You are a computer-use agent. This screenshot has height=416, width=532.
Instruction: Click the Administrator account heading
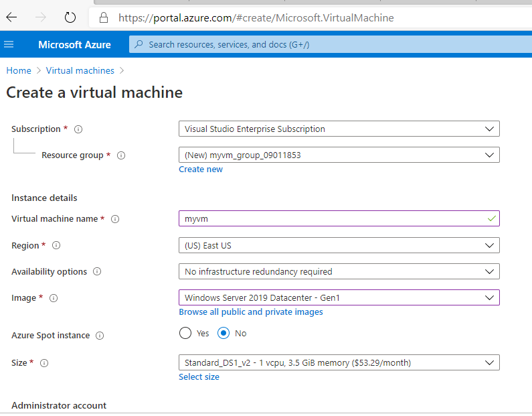point(59,405)
